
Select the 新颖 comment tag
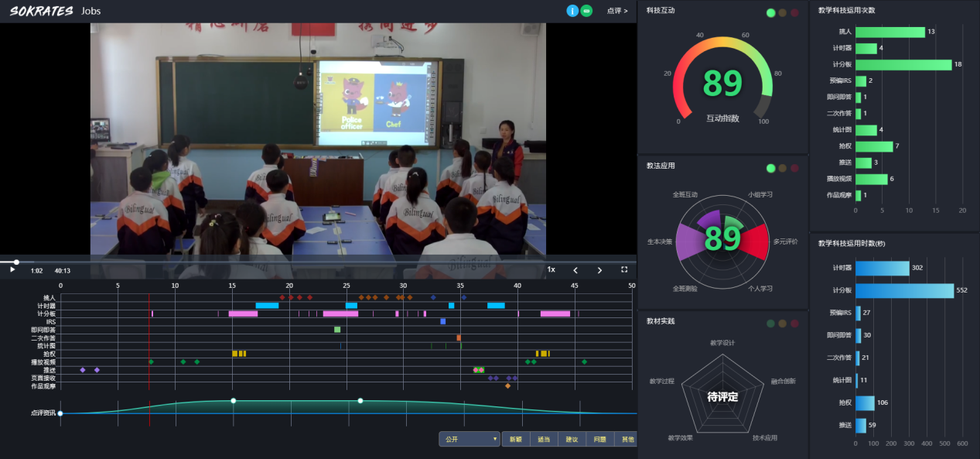(x=515, y=439)
